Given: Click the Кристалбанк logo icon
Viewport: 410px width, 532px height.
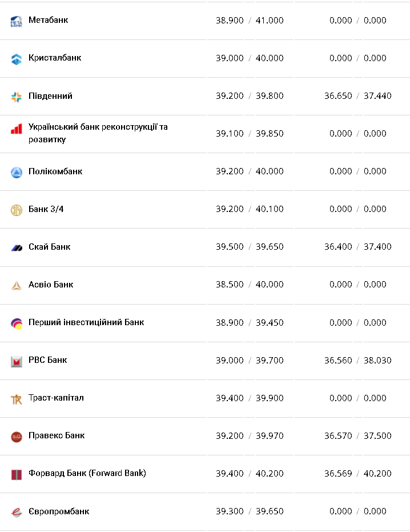Looking at the screenshot, I should tap(16, 58).
